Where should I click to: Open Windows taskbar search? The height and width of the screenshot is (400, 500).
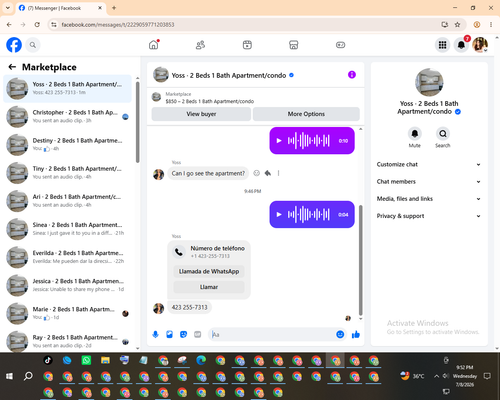pos(28,376)
